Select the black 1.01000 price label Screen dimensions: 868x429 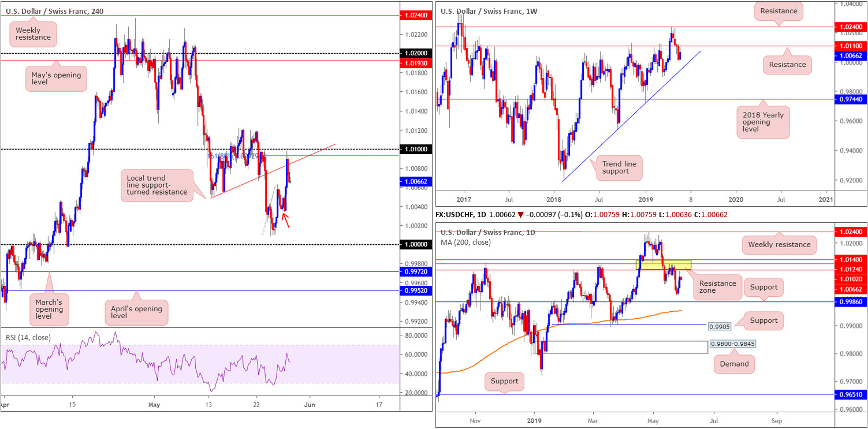click(x=415, y=150)
